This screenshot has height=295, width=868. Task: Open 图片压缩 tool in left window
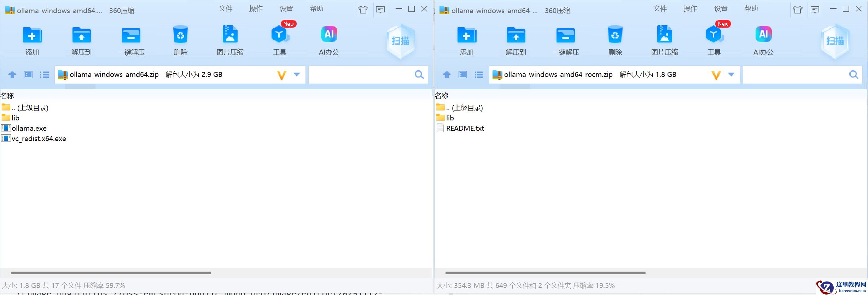(230, 34)
